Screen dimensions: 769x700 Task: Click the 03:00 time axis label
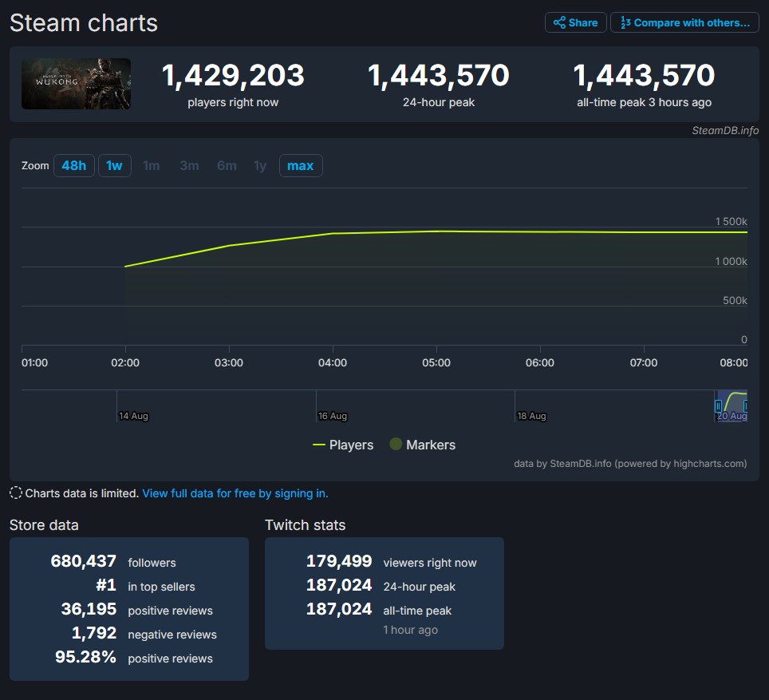pyautogui.click(x=229, y=362)
